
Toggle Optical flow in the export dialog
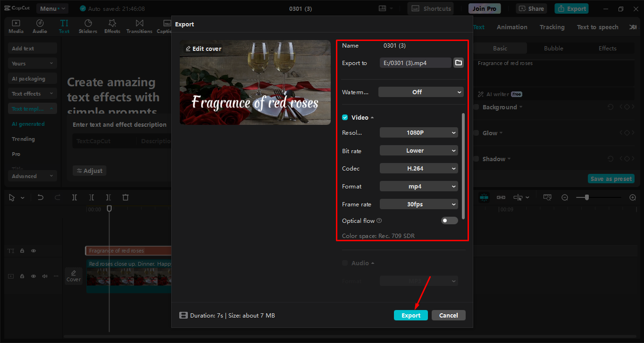point(449,220)
